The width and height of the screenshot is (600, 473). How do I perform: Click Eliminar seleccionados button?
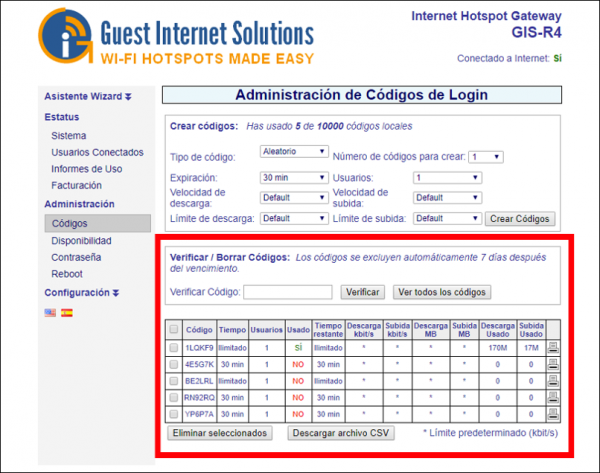pyautogui.click(x=220, y=433)
